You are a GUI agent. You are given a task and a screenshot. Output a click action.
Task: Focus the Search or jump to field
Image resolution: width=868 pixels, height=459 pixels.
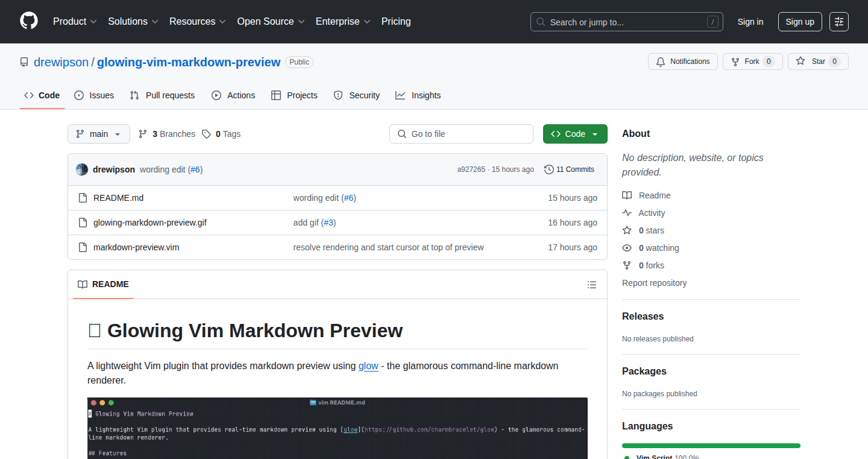click(x=627, y=22)
